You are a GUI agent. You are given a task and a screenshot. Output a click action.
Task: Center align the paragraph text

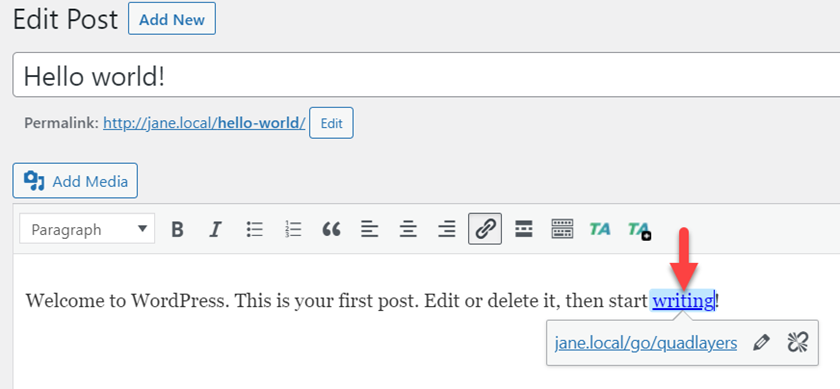(408, 229)
